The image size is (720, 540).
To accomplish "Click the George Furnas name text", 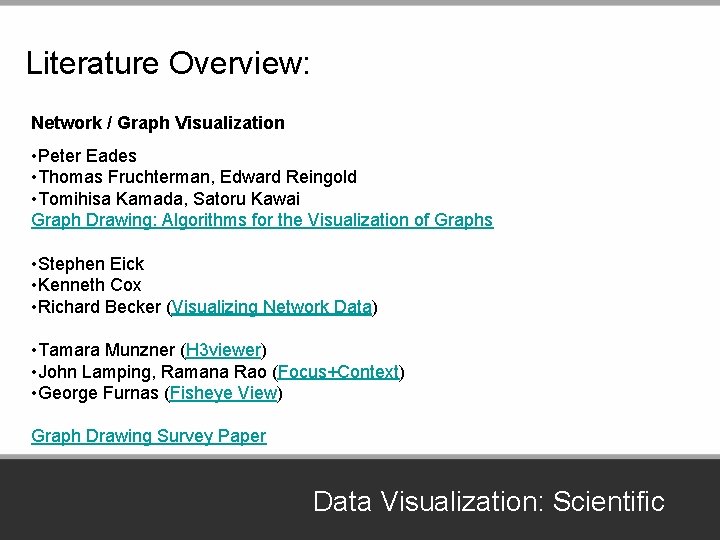I will point(100,393).
